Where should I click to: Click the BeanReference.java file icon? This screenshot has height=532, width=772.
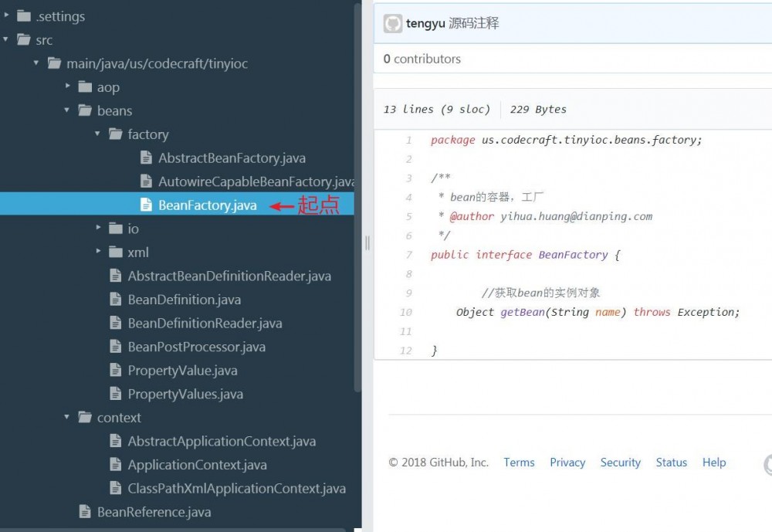[x=85, y=511]
